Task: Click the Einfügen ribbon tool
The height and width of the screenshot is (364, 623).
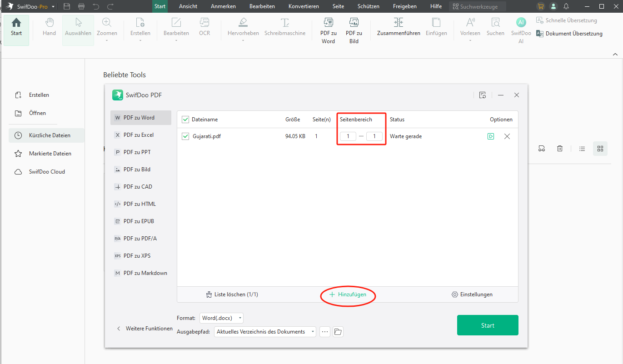Action: pyautogui.click(x=436, y=27)
